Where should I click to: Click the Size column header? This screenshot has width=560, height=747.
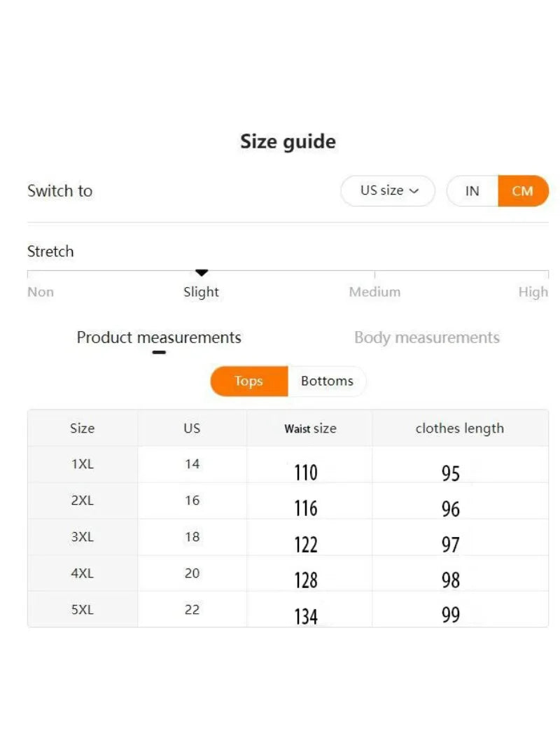coord(82,428)
